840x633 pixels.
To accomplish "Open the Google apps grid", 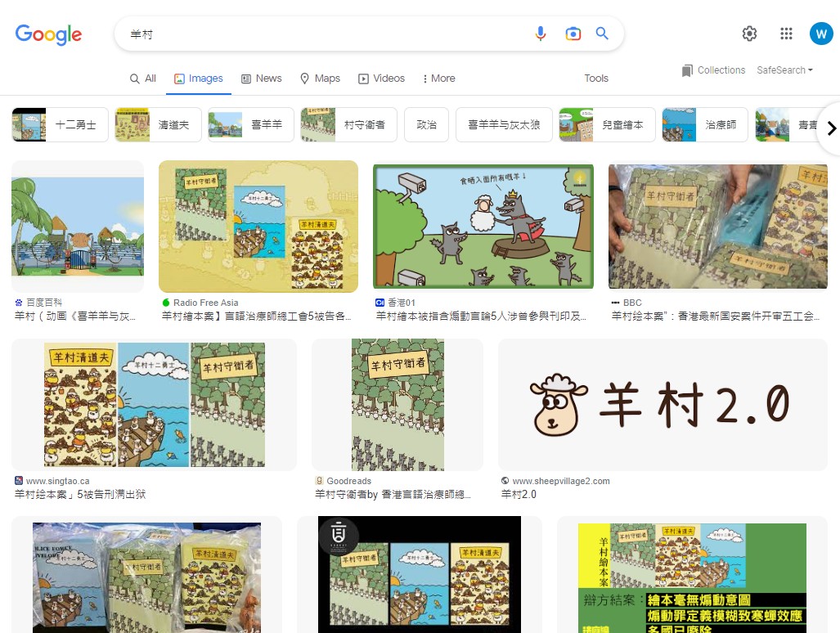I will pos(786,34).
